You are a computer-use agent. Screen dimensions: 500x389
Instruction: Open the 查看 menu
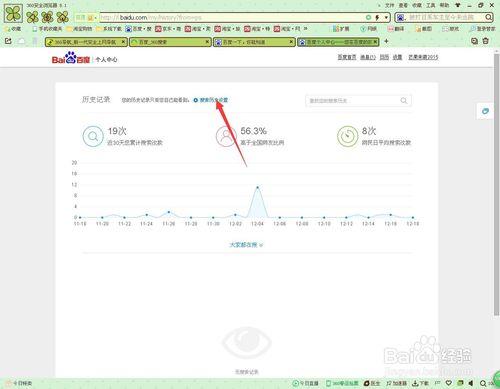[x=403, y=5]
